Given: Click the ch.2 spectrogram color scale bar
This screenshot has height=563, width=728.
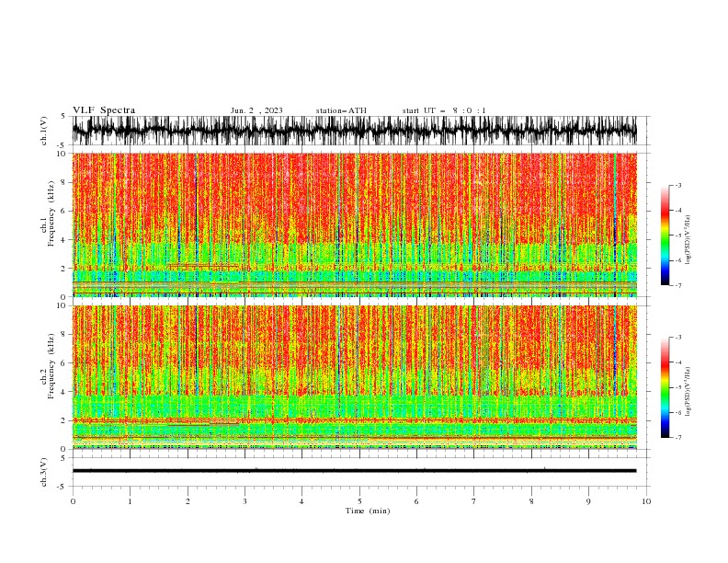Looking at the screenshot, I should tap(665, 387).
